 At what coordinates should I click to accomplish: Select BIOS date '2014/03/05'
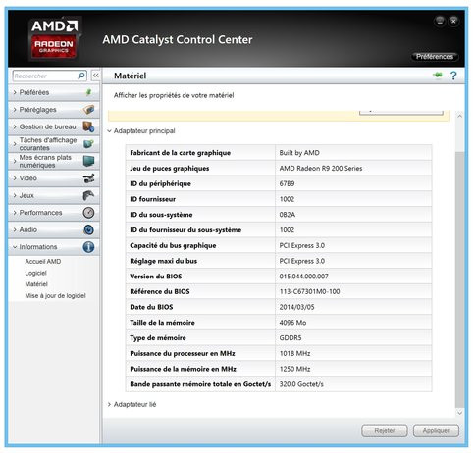pyautogui.click(x=296, y=307)
